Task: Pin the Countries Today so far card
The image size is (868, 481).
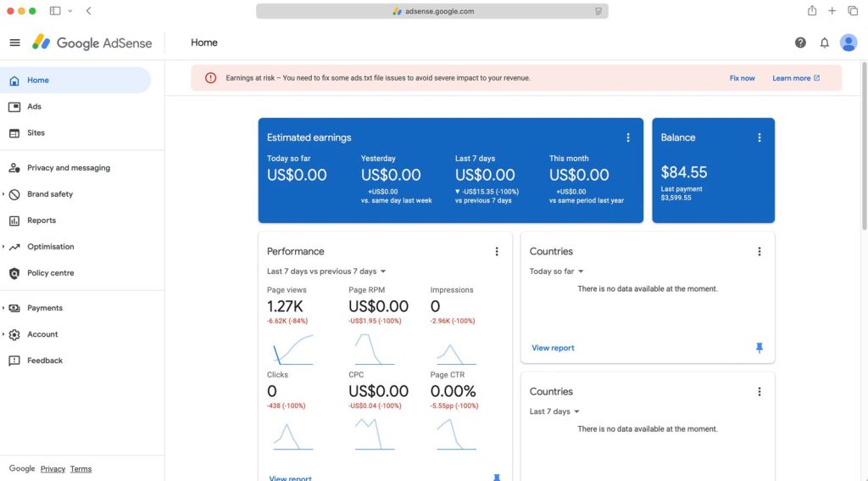Action: pyautogui.click(x=759, y=348)
